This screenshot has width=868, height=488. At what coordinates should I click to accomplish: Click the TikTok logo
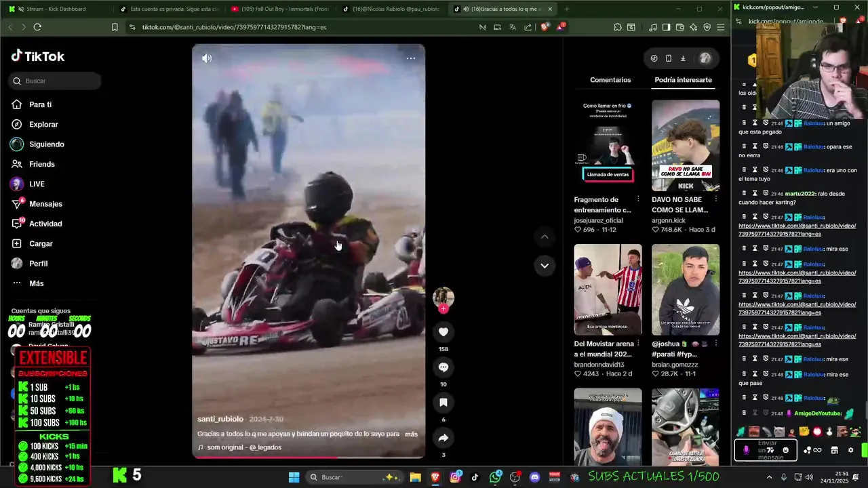tap(38, 56)
